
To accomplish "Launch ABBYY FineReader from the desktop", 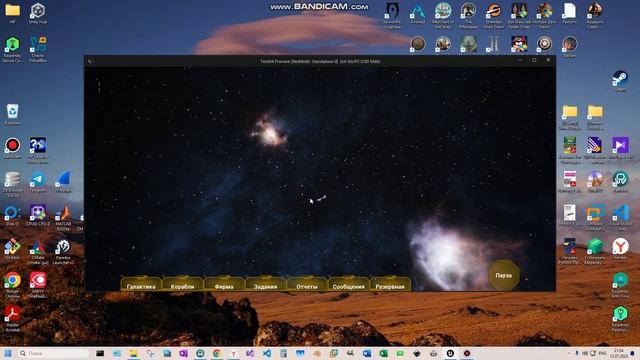I will click(x=38, y=285).
